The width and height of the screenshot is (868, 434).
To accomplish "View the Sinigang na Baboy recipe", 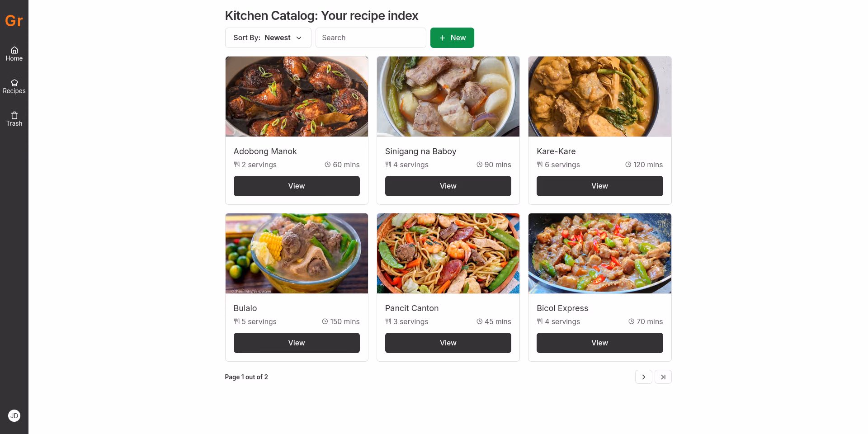I will coord(448,186).
